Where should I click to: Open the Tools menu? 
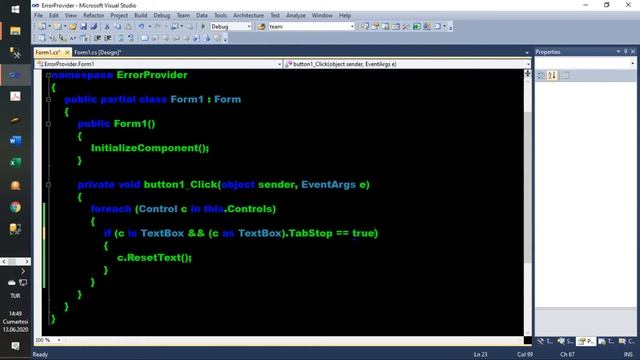(x=220, y=16)
